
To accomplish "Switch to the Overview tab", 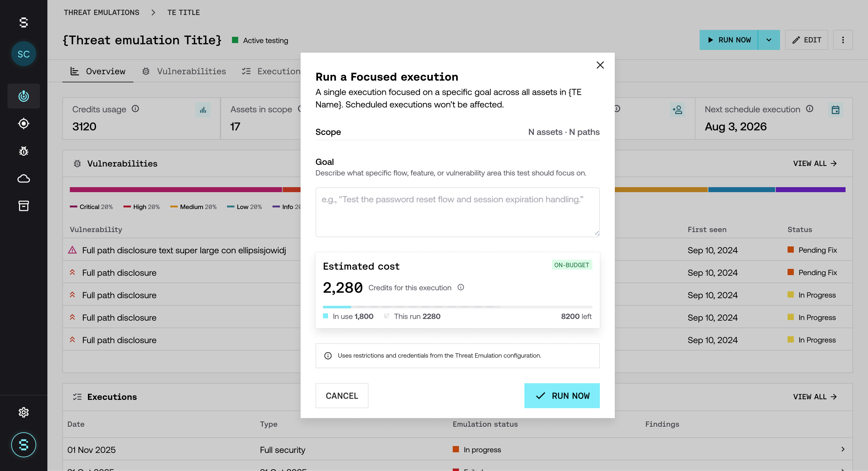I will pyautogui.click(x=98, y=71).
